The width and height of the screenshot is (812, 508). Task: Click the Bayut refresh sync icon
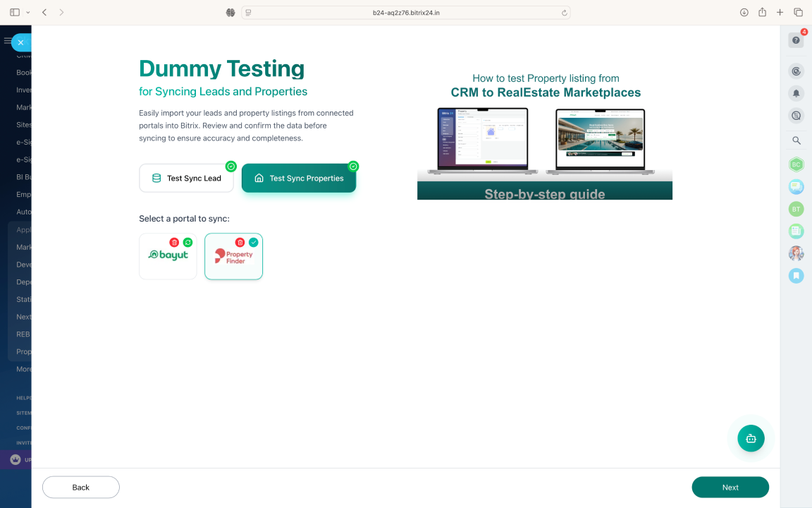pos(187,242)
